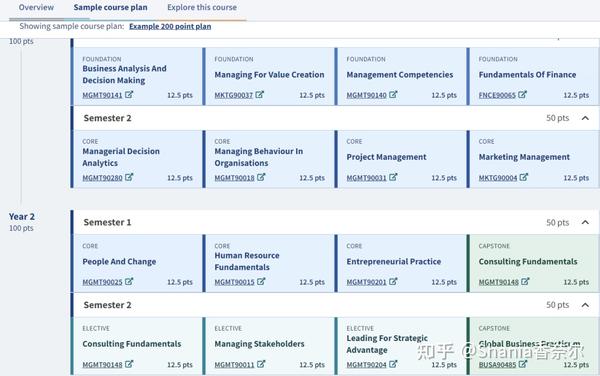Click the Project Management subject title

pos(386,157)
